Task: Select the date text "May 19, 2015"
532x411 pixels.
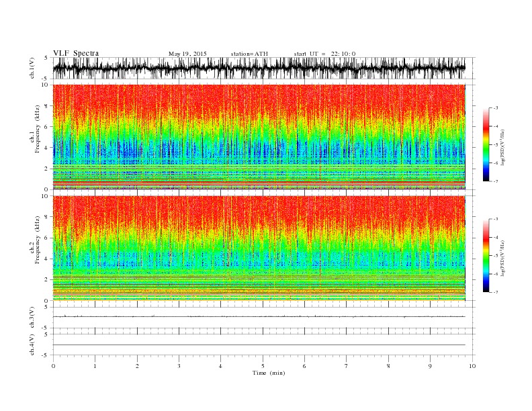Action: [x=187, y=54]
